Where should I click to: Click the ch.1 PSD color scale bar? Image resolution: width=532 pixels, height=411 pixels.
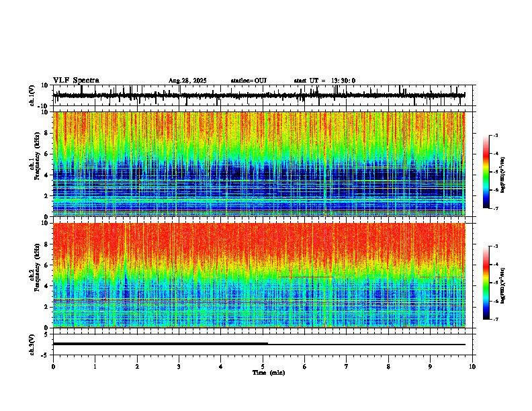tap(486, 172)
